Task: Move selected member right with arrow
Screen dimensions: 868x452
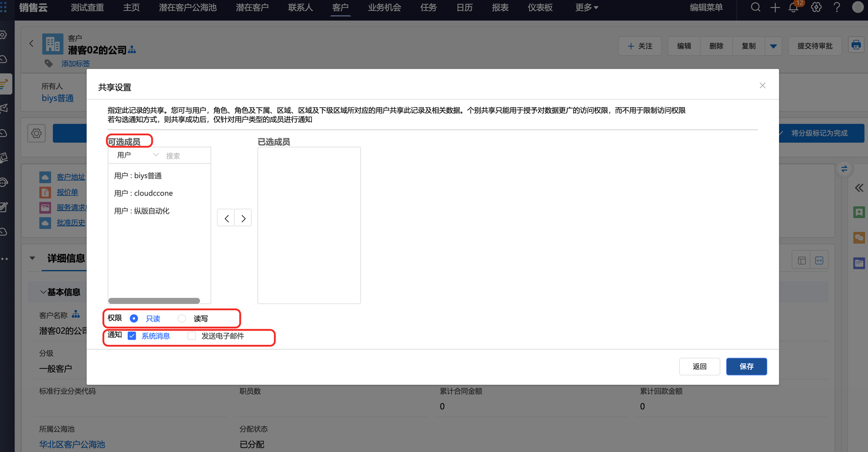Action: (243, 218)
